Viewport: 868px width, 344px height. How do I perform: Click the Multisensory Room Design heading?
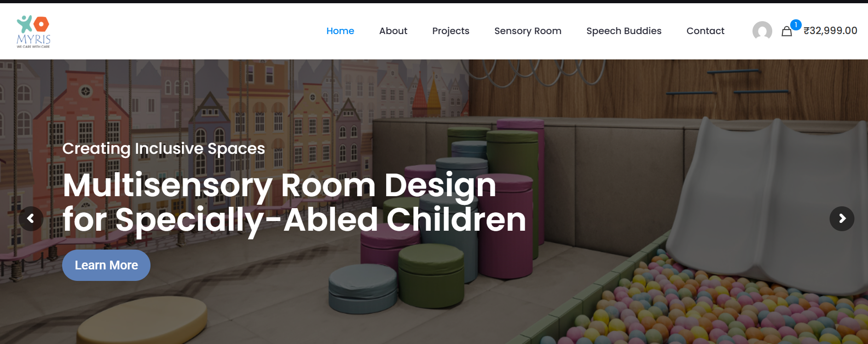click(295, 203)
